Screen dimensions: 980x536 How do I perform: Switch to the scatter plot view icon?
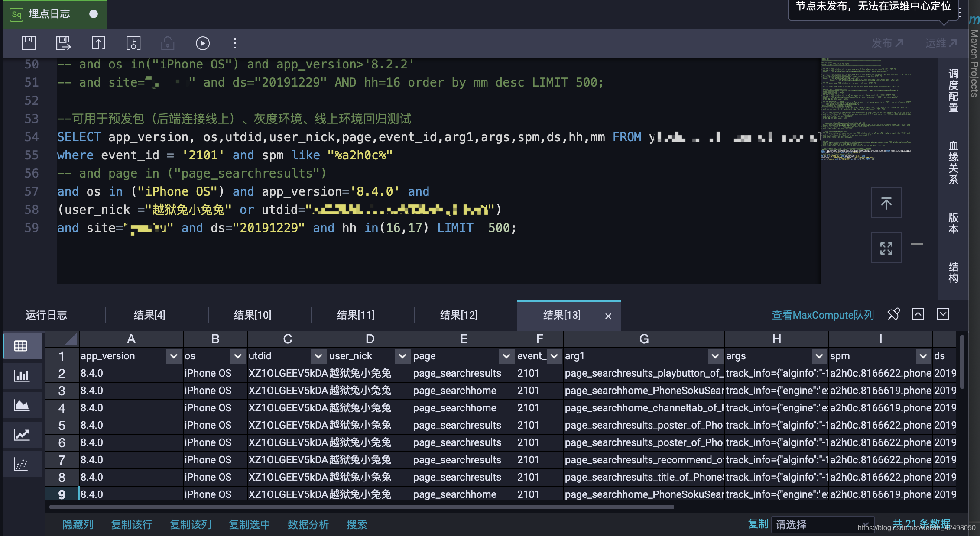click(21, 464)
